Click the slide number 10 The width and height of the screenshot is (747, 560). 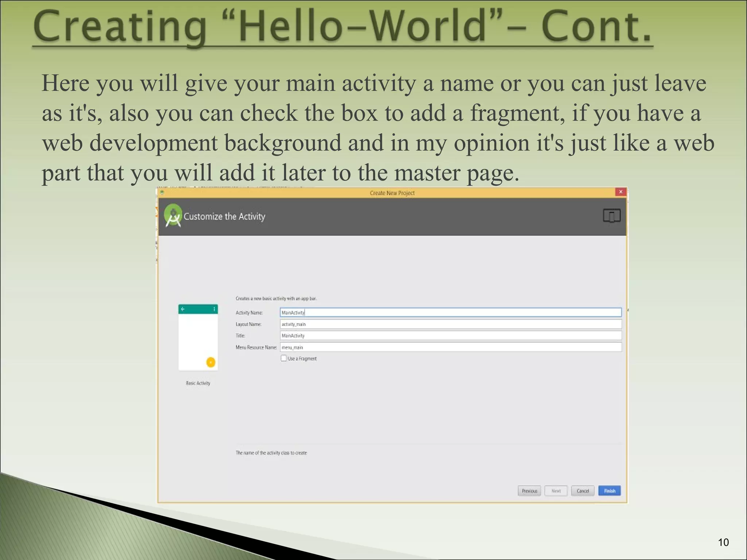coord(723,542)
